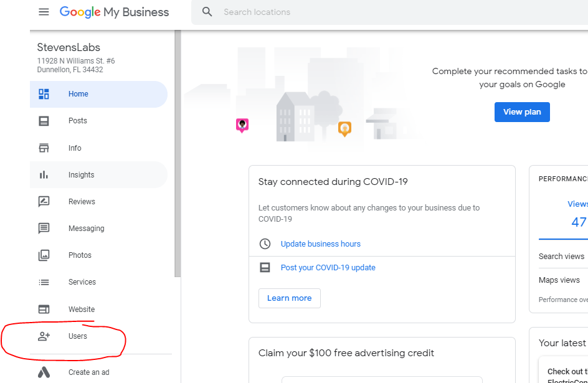Click the Update business hours link
This screenshot has height=383, width=588.
[321, 244]
